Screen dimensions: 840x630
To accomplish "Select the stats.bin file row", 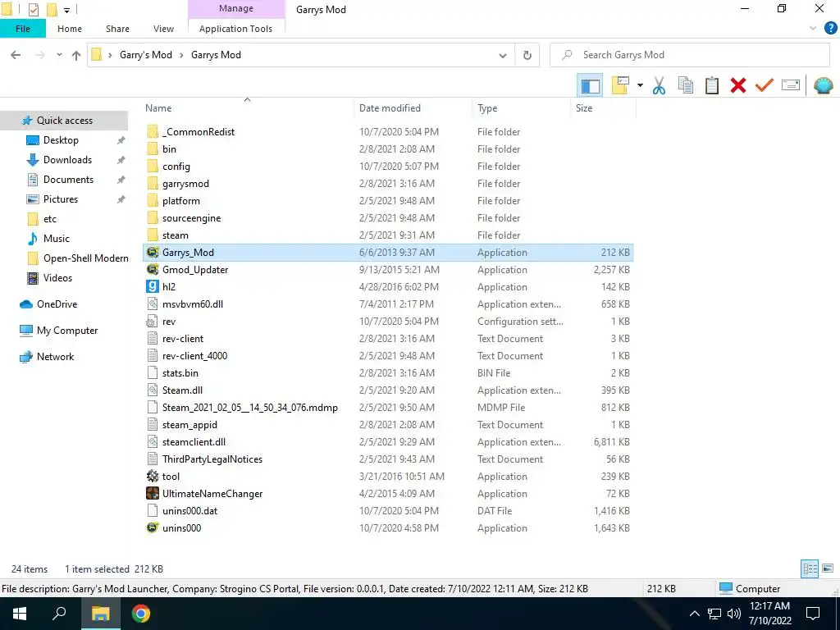I will (x=388, y=373).
